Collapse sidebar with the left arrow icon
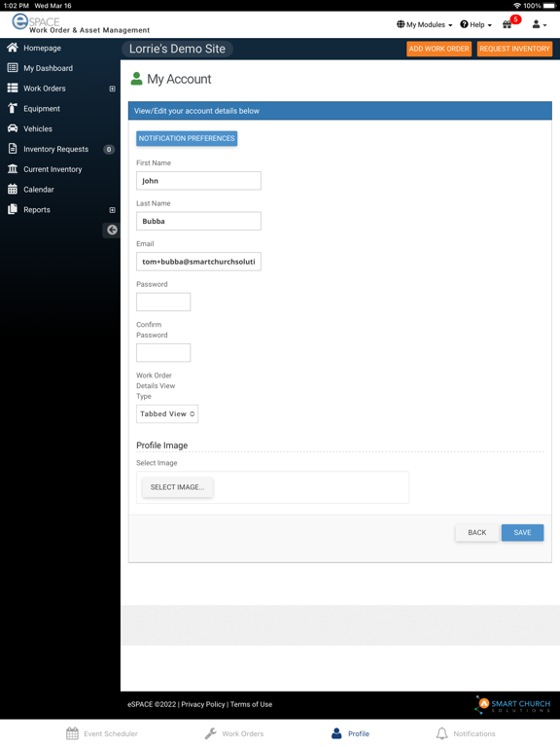Viewport: 560px width, 747px height. point(112,231)
